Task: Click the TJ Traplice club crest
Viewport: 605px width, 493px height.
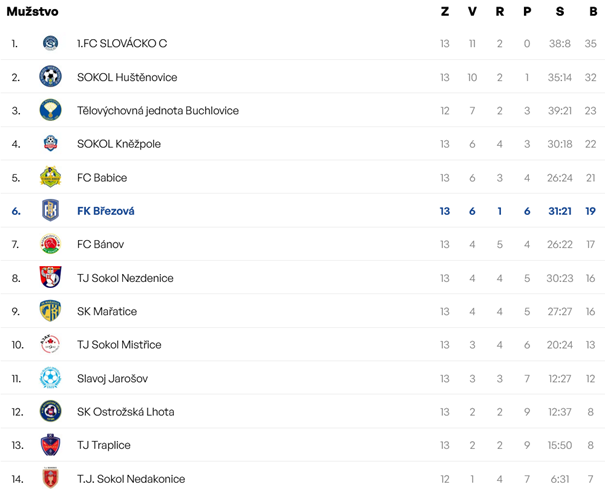Action: pyautogui.click(x=50, y=445)
